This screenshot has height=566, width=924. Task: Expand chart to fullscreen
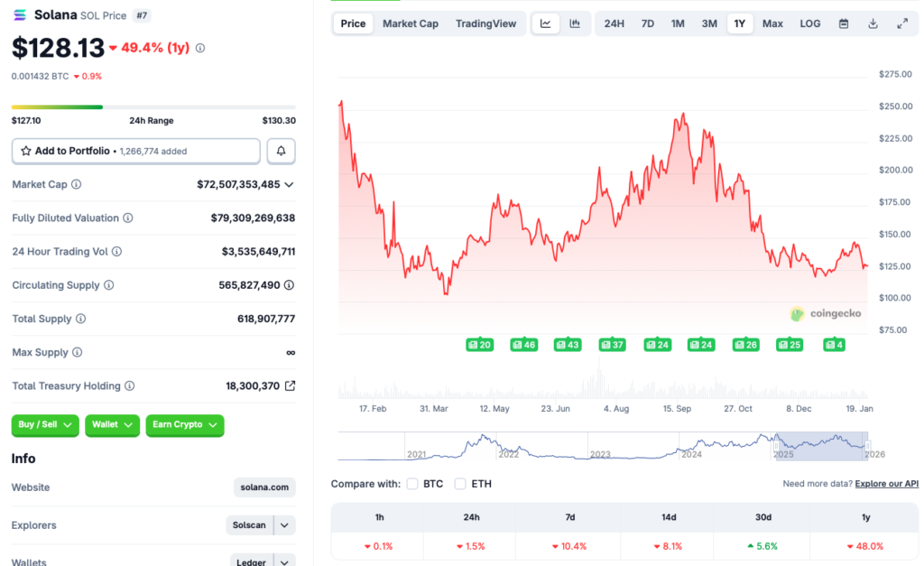click(x=903, y=23)
